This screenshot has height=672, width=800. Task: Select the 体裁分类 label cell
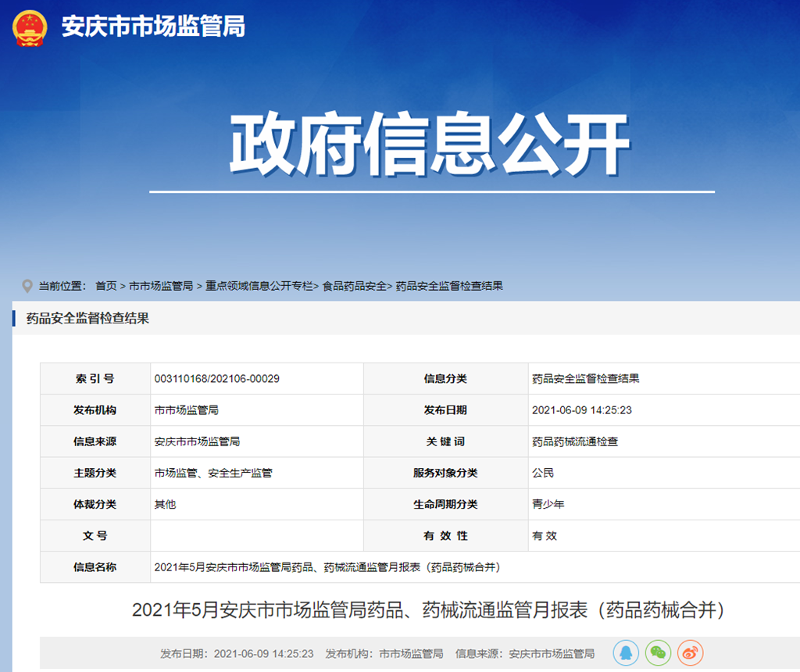(95, 504)
